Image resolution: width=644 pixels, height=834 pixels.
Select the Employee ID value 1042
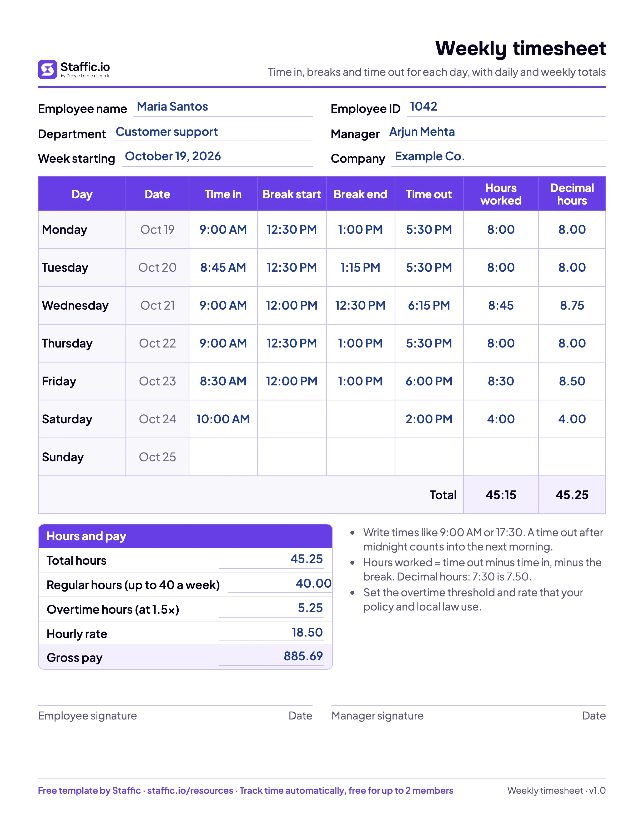(423, 107)
